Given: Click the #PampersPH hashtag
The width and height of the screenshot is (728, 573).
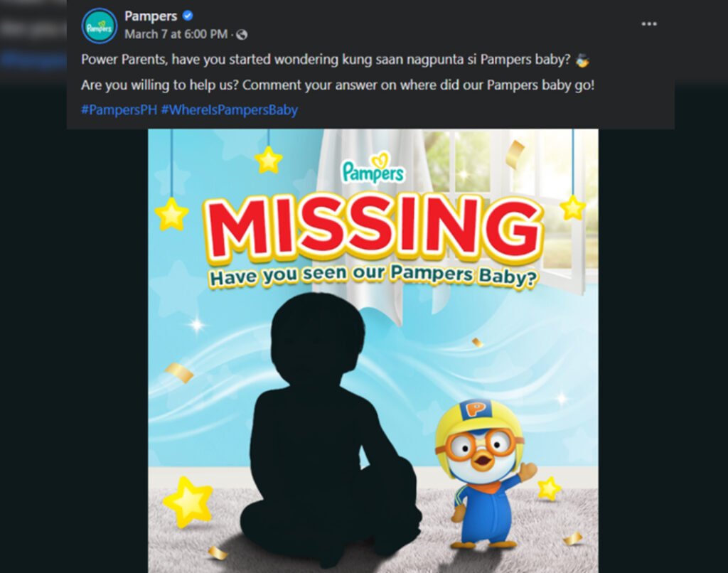Looking at the screenshot, I should (119, 110).
